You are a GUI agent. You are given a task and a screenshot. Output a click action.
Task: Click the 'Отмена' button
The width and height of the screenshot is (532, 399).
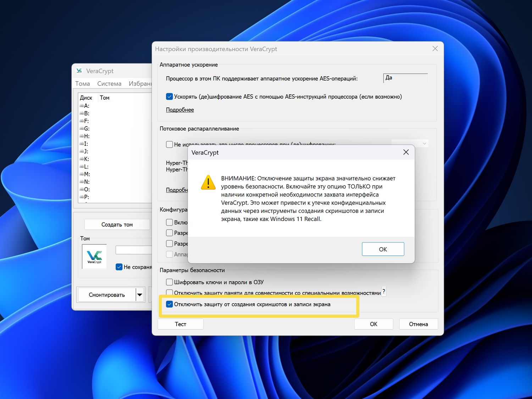coord(419,324)
